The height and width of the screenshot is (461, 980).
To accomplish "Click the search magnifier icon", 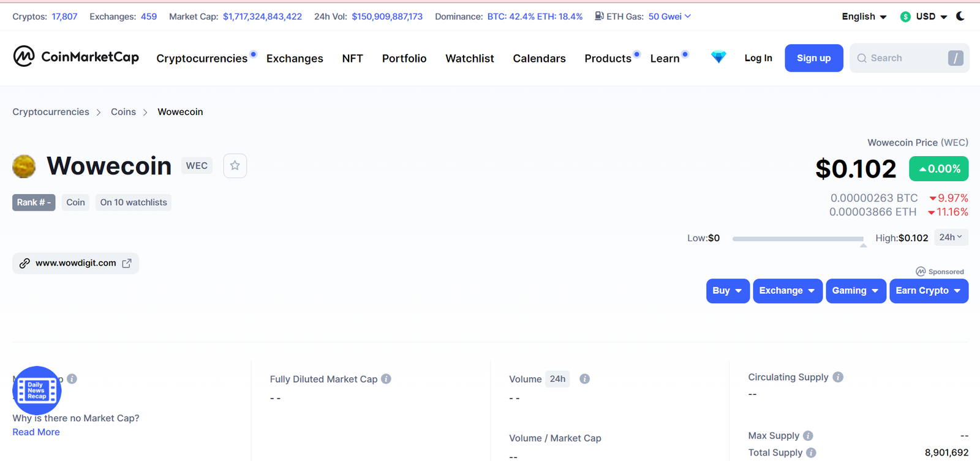I will 862,58.
